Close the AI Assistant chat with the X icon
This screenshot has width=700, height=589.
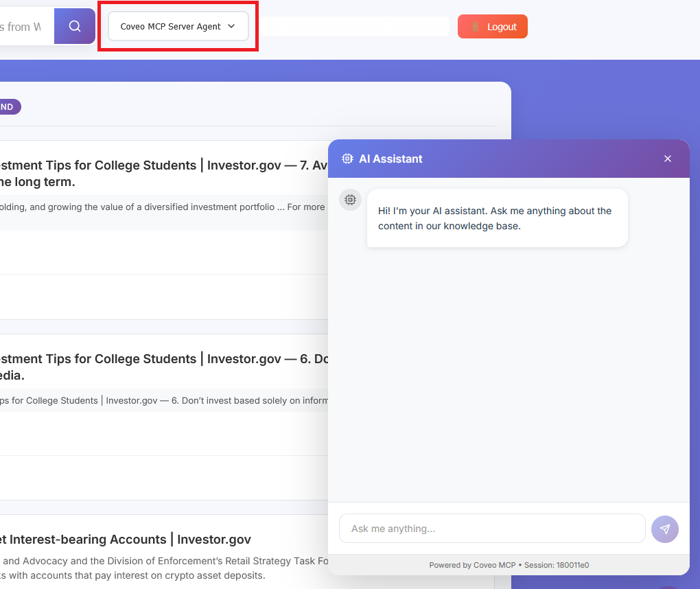[667, 158]
